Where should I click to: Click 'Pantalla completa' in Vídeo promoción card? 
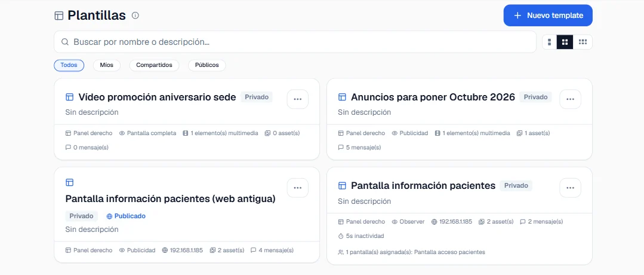click(x=152, y=133)
